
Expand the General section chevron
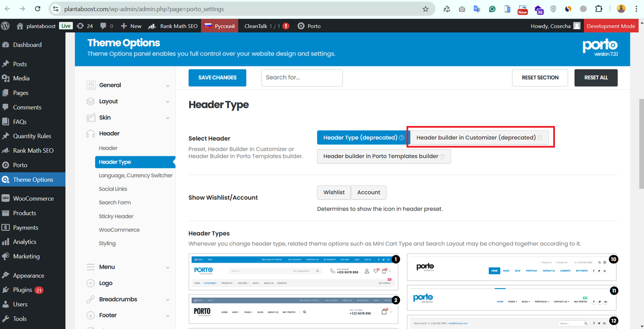click(168, 86)
